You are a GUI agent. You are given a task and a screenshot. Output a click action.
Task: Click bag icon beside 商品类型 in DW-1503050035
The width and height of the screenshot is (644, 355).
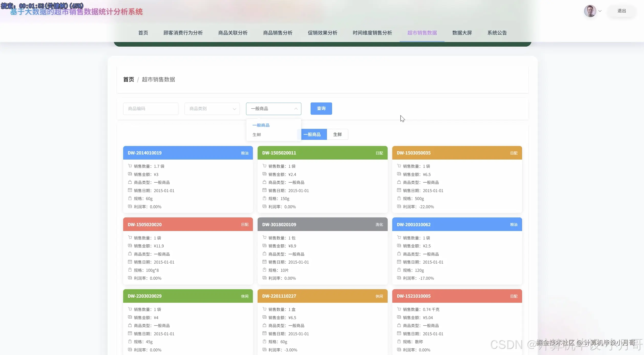click(x=399, y=182)
